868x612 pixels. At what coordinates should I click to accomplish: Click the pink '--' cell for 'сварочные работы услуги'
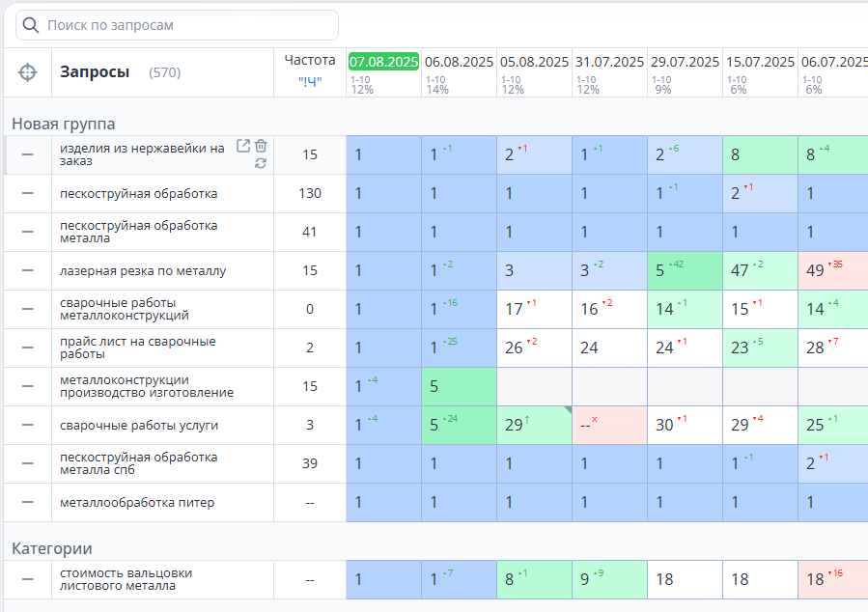[609, 425]
